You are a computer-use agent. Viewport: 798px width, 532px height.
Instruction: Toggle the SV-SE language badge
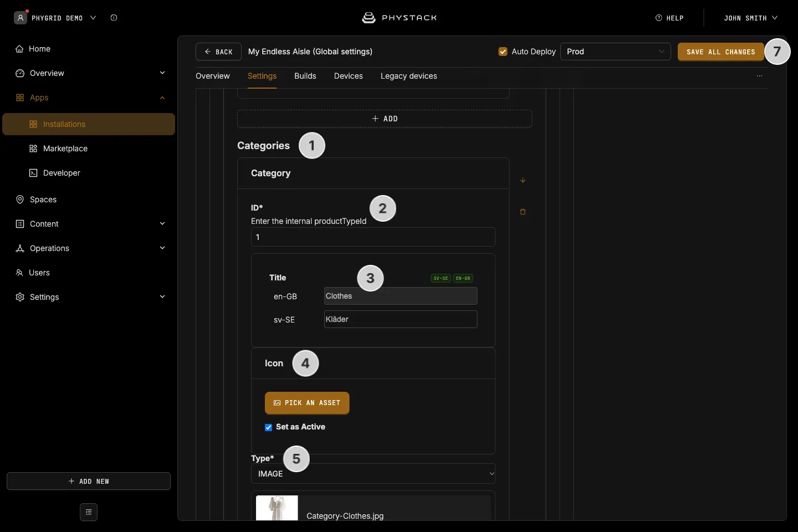pyautogui.click(x=441, y=278)
